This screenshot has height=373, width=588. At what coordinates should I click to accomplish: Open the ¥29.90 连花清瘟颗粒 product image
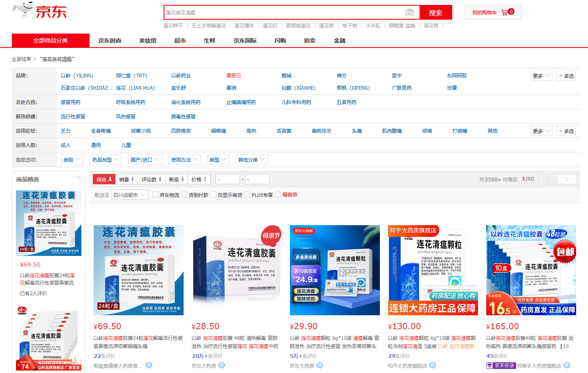point(334,270)
